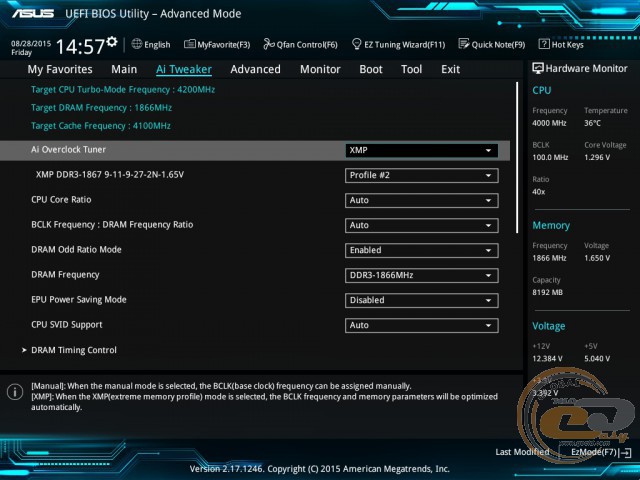640x480 pixels.
Task: Open the DRAM Odd Ratio Mode dropdown
Action: (422, 250)
